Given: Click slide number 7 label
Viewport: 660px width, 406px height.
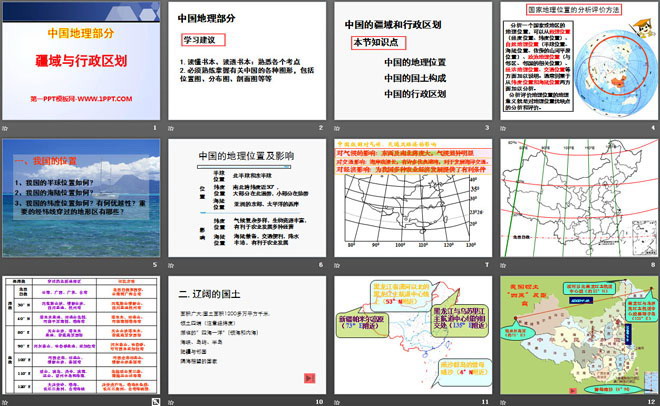Looking at the screenshot, I should pyautogui.click(x=487, y=265).
